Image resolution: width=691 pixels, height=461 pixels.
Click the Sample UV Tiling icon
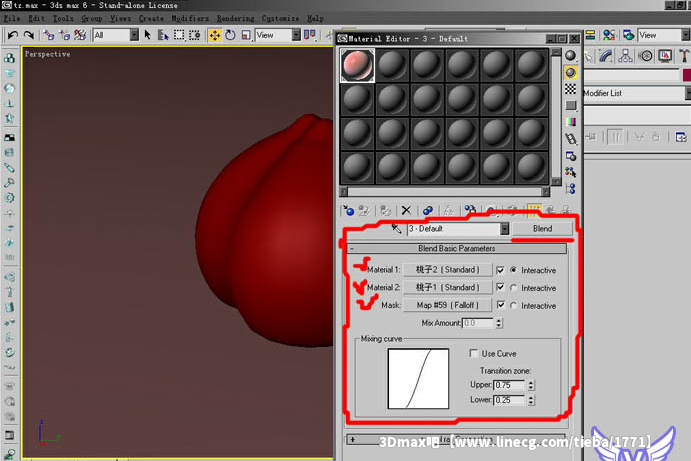[571, 106]
